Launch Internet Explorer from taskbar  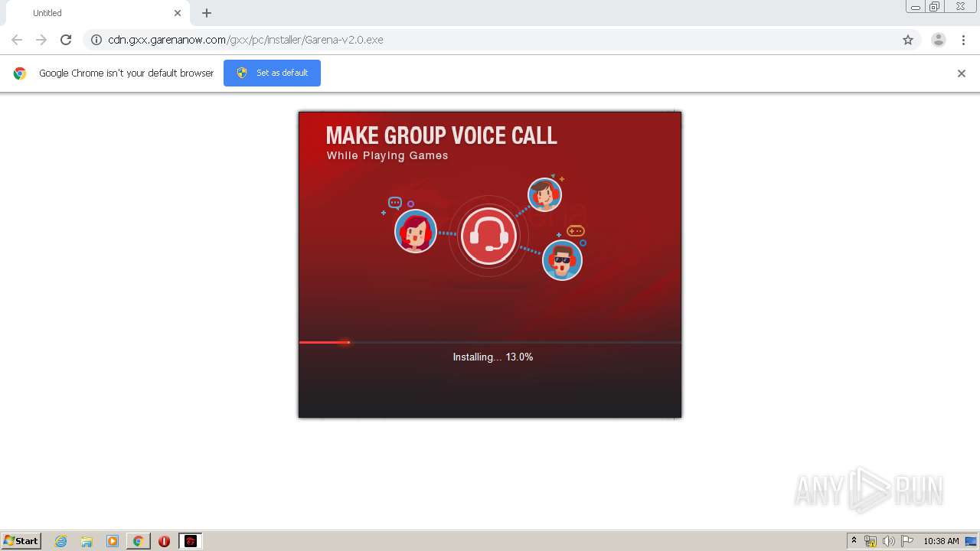point(61,541)
